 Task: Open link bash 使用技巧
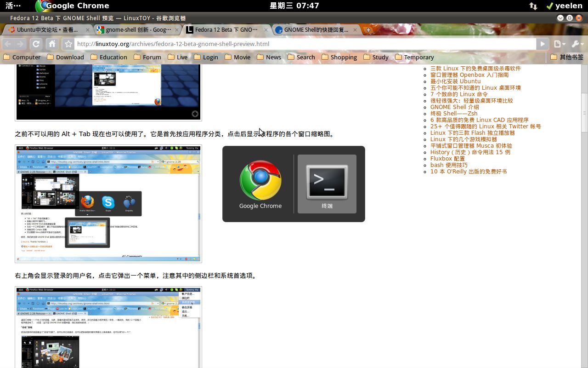tap(449, 165)
